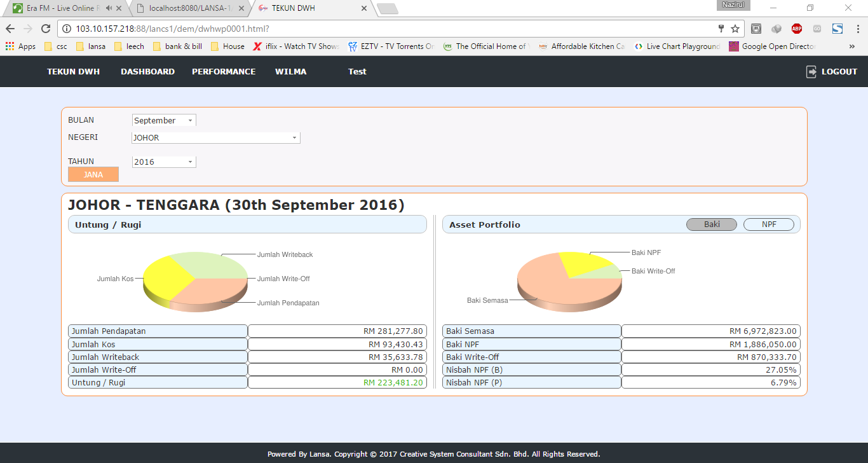Viewport: 868px width, 463px height.
Task: Open the Chrome three-dot menu
Action: (x=857, y=29)
